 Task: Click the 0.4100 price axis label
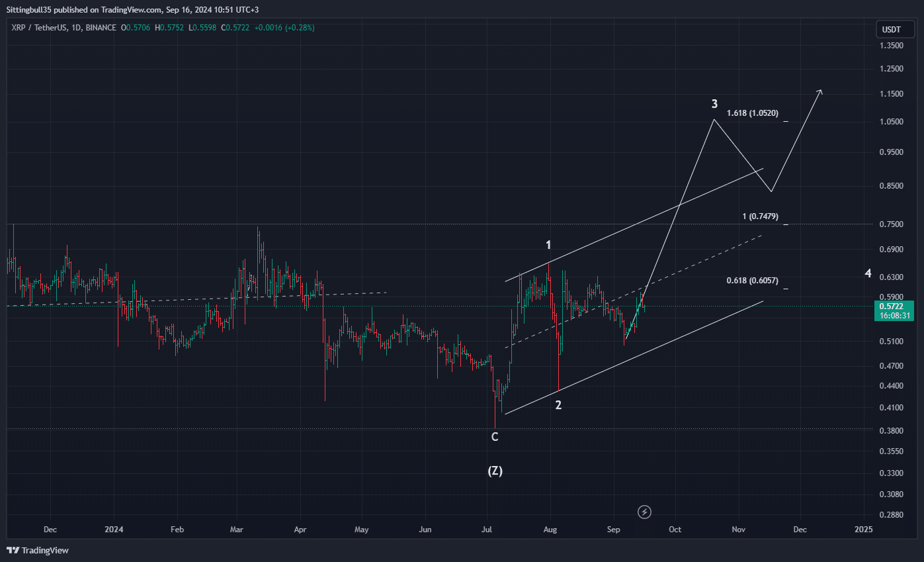(x=892, y=408)
